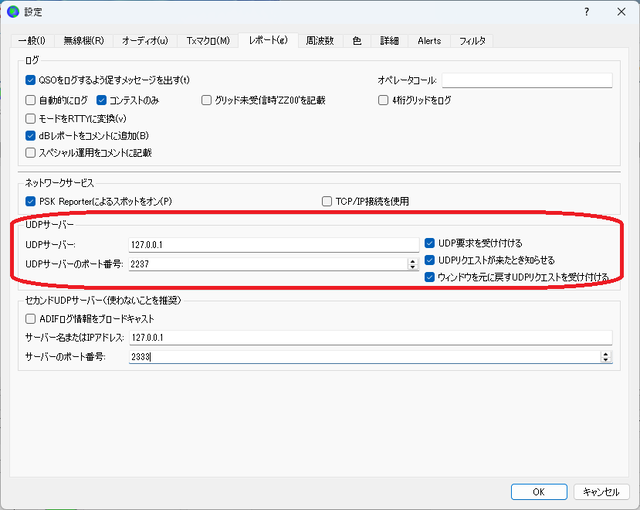Toggle dBレポートをコメントに追加(B) checkbox

(31, 135)
